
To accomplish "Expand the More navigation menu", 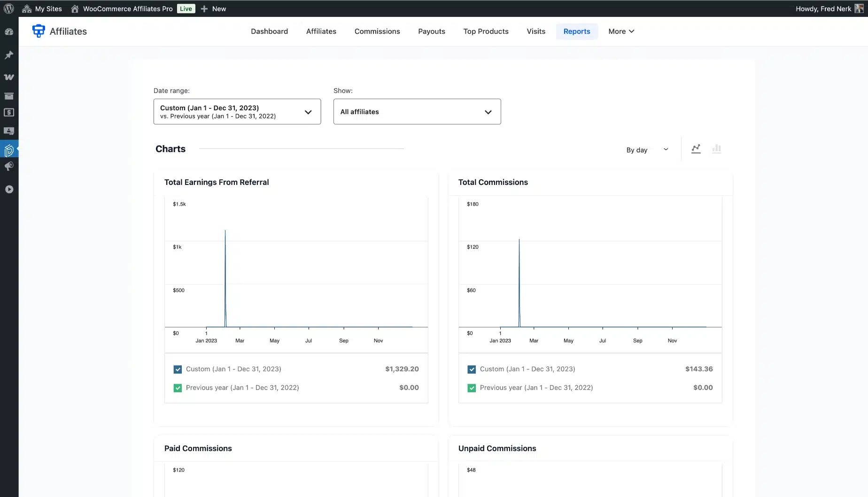I will coord(621,31).
